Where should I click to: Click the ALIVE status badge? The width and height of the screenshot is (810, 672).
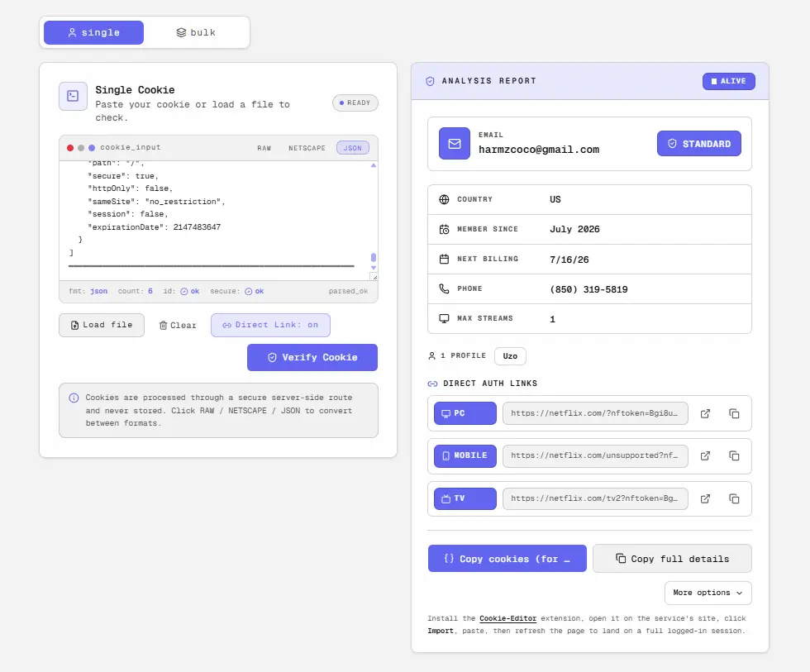[728, 81]
